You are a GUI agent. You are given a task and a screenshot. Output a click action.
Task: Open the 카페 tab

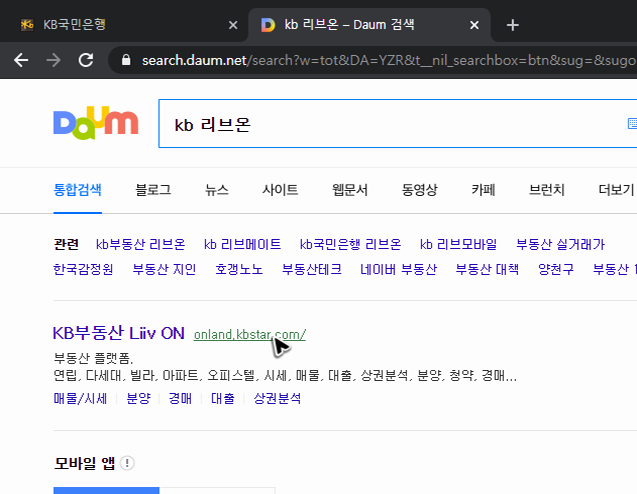(483, 190)
